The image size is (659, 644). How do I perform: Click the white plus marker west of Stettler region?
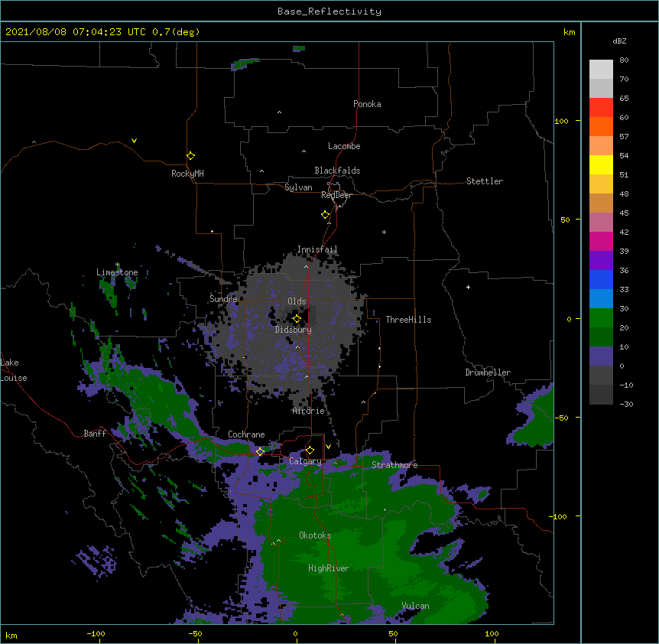click(x=468, y=287)
